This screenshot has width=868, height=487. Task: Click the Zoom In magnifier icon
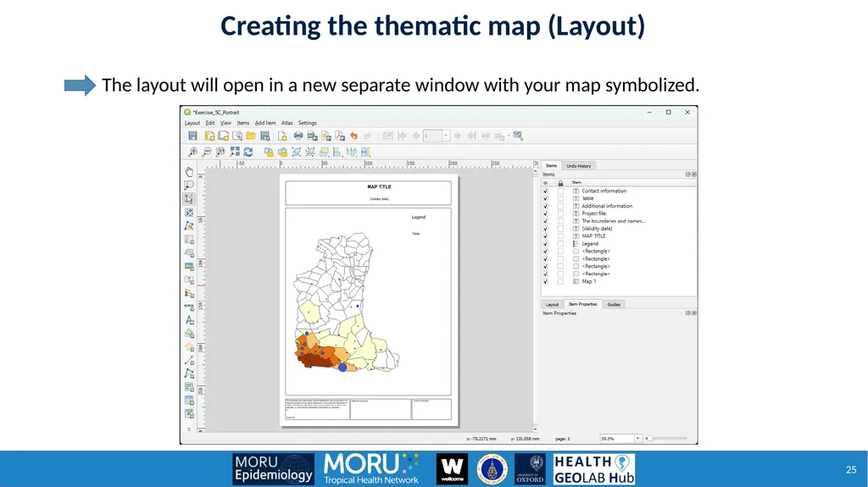192,152
